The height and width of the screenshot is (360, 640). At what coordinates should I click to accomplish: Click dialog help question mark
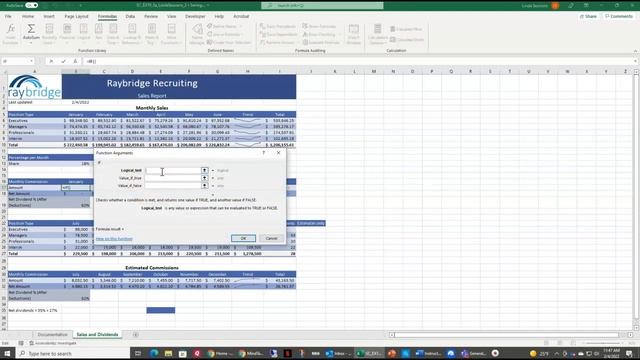264,153
